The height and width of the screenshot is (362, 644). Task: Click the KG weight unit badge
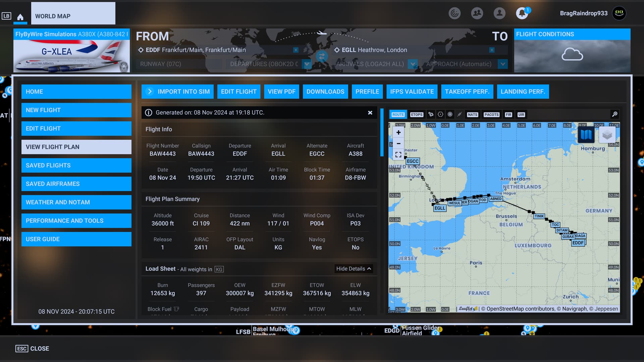pyautogui.click(x=219, y=269)
